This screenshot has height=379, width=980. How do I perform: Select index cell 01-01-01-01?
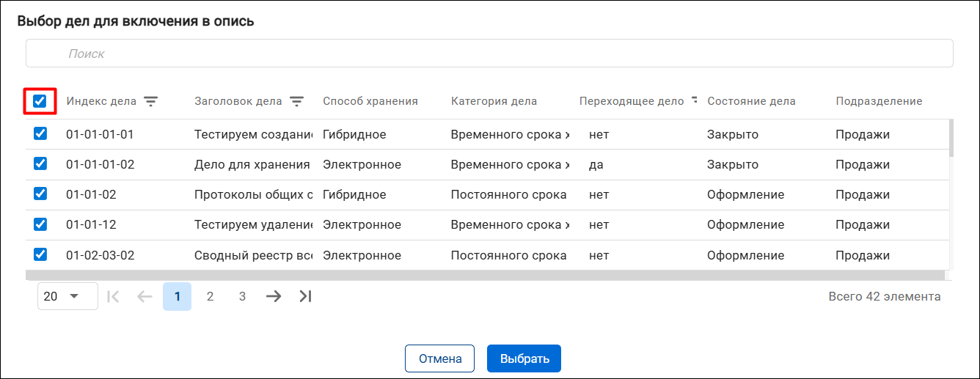[x=100, y=134]
